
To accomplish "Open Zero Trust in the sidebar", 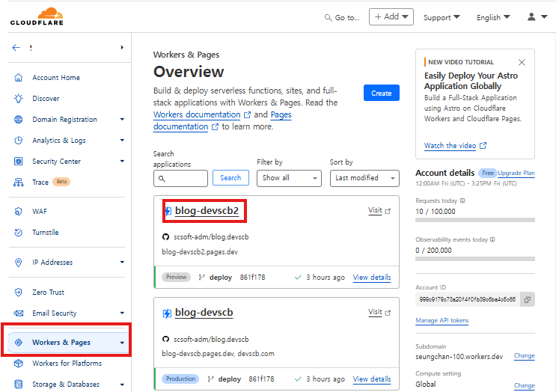I will coord(48,293).
